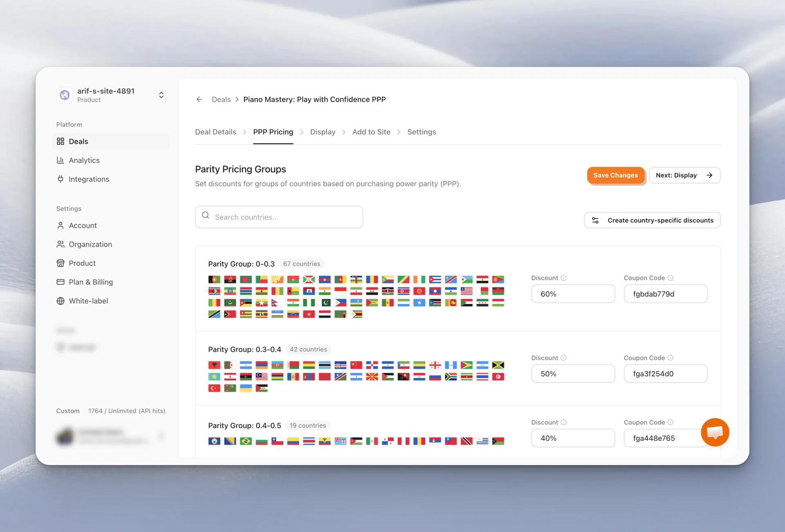This screenshot has height=532, width=785.
Task: Open the site switcher chevron
Action: pyautogui.click(x=161, y=95)
